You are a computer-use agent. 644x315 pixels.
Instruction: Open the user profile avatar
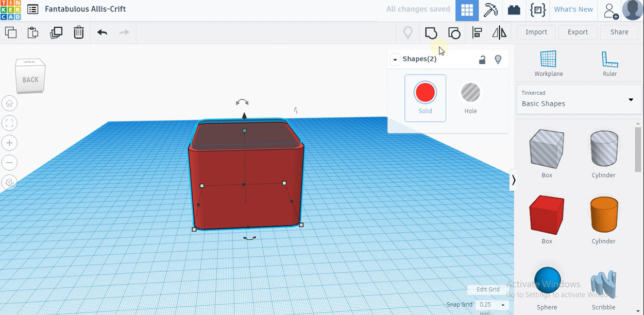click(632, 10)
